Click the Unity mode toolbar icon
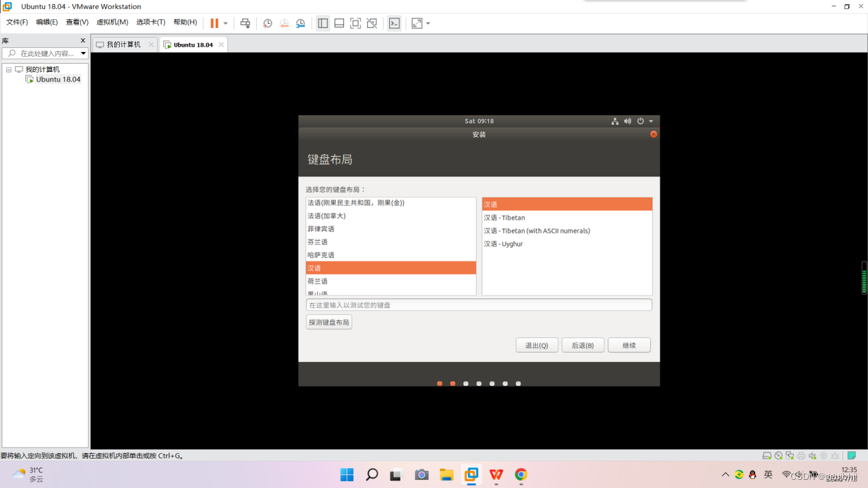868x488 pixels. 372,23
